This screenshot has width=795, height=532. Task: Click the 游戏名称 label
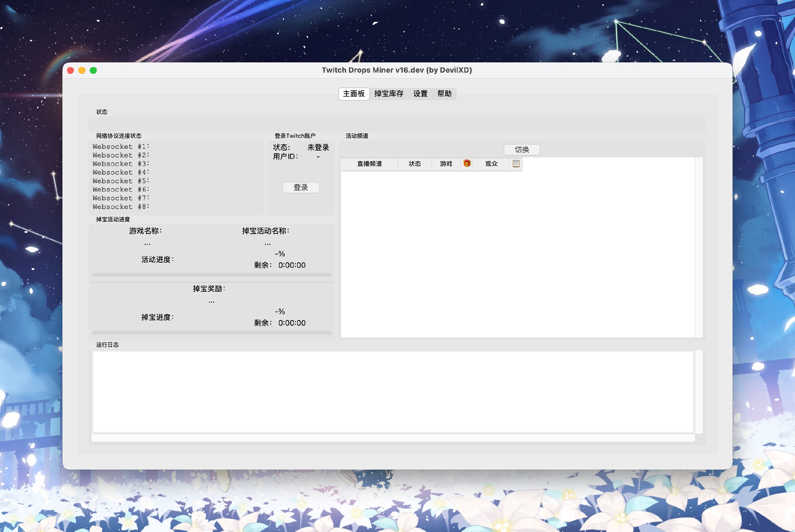pos(146,231)
